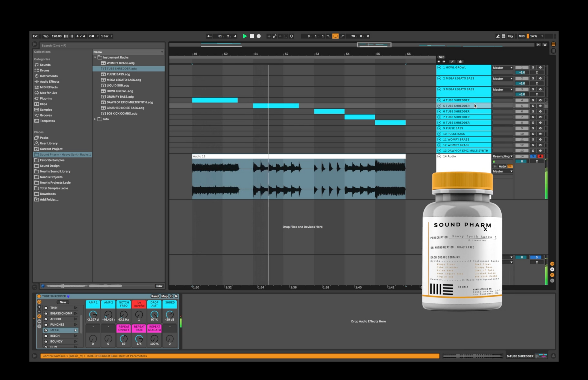Click the 128.00 tempo field

[x=56, y=36]
